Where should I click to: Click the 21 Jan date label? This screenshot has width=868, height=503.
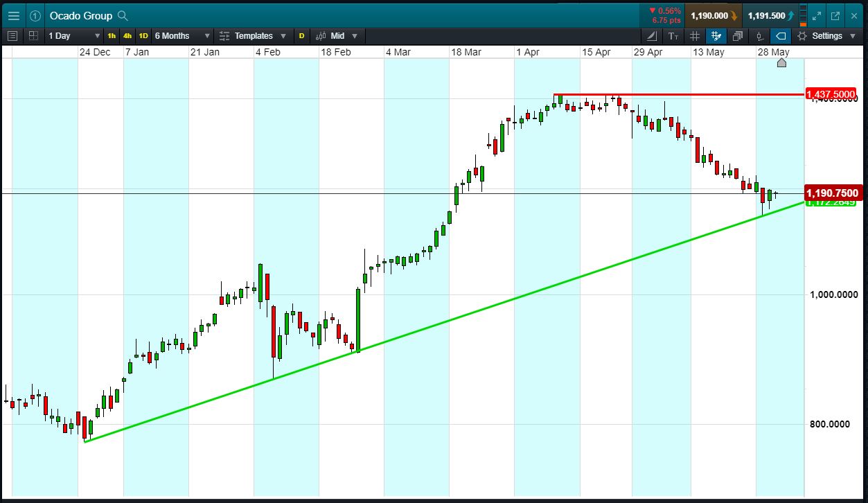[204, 52]
